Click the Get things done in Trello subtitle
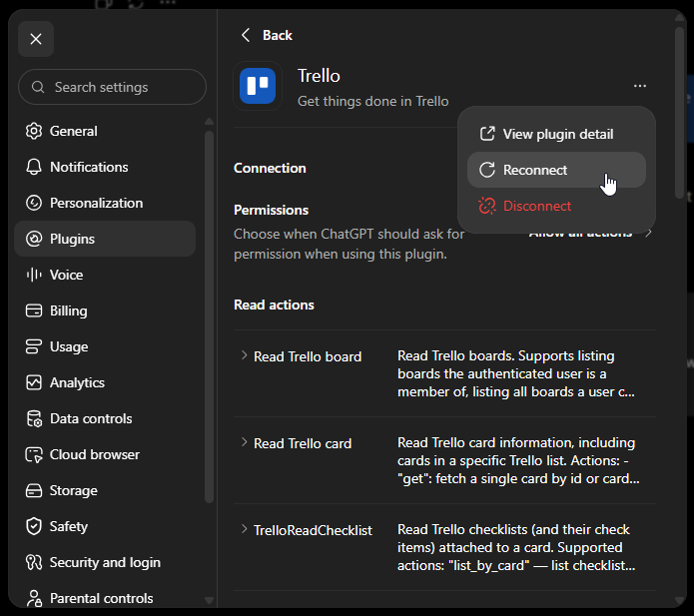Image resolution: width=694 pixels, height=616 pixels. click(x=373, y=102)
